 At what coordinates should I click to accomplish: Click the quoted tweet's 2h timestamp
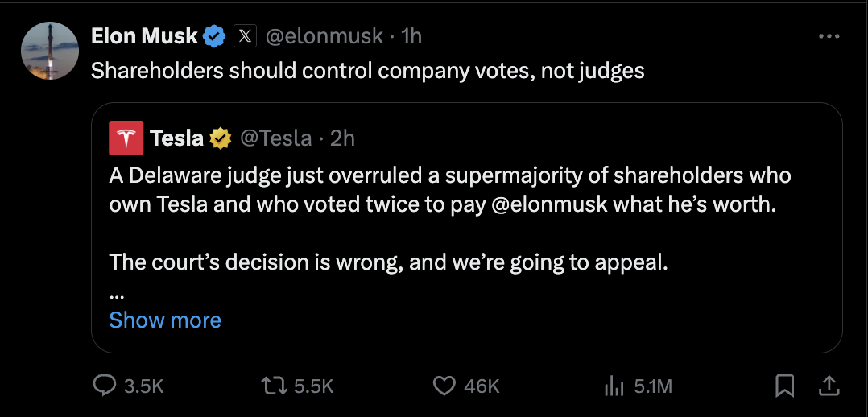click(x=342, y=138)
